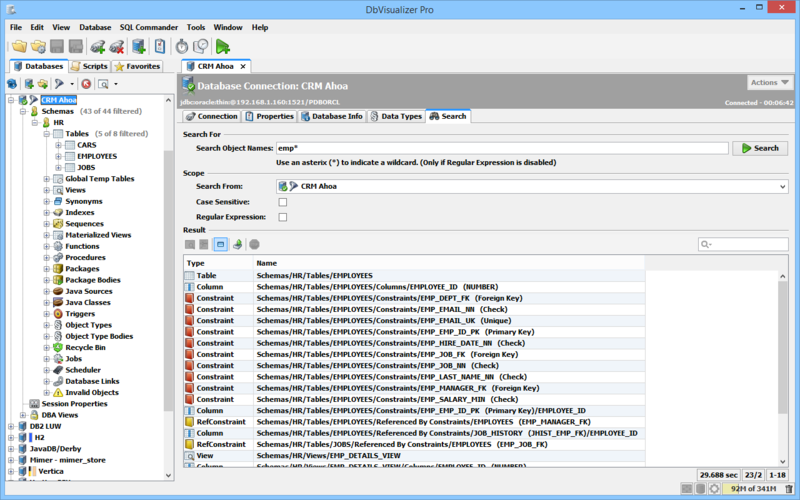Click the export results icon
Viewport: 800px width, 500px height.
pyautogui.click(x=237, y=244)
